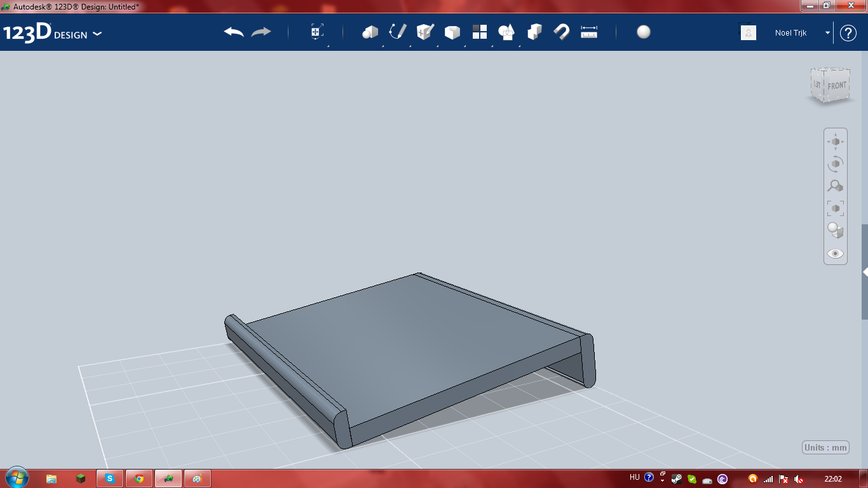
Task: Click the FRONT face of view cube
Action: click(837, 85)
